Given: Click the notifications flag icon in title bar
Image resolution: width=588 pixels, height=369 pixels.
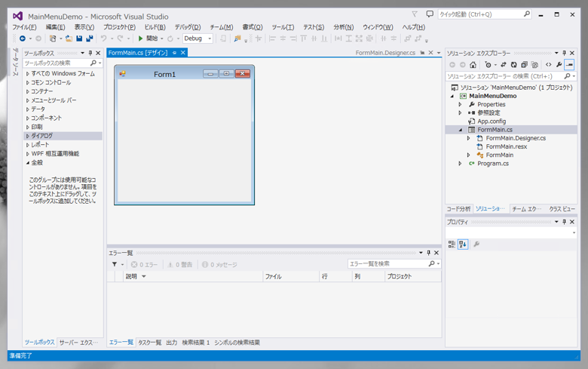Looking at the screenshot, I should point(415,14).
